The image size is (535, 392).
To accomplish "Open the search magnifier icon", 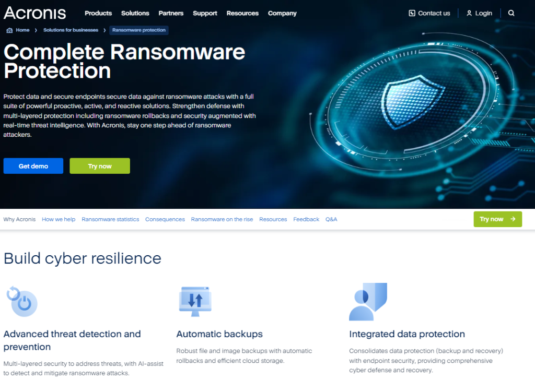I will [x=511, y=13].
